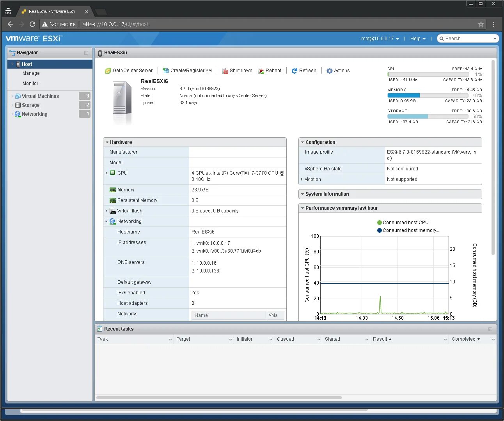Open the Task column dropdown menu

coord(170,340)
